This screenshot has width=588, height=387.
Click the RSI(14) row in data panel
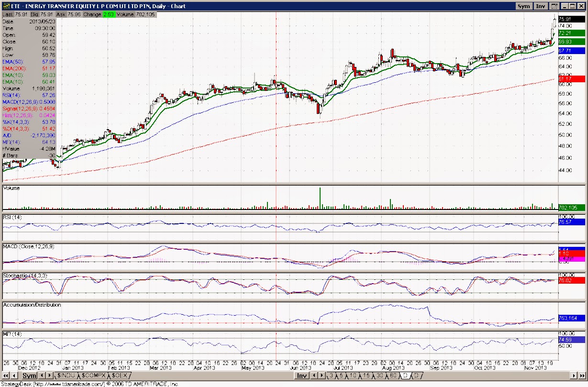pyautogui.click(x=29, y=95)
